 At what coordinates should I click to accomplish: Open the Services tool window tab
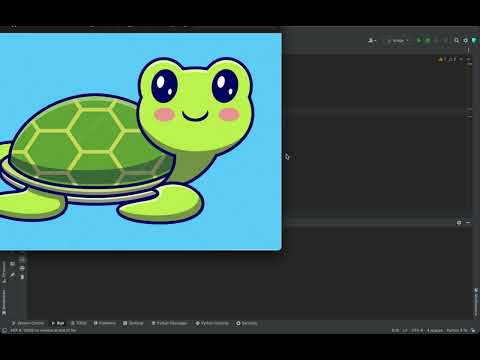pos(247,323)
